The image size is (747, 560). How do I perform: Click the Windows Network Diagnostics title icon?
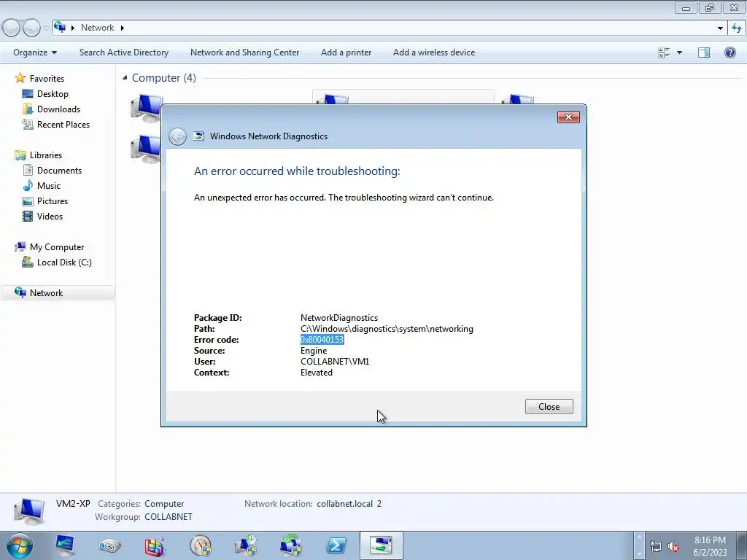point(198,136)
